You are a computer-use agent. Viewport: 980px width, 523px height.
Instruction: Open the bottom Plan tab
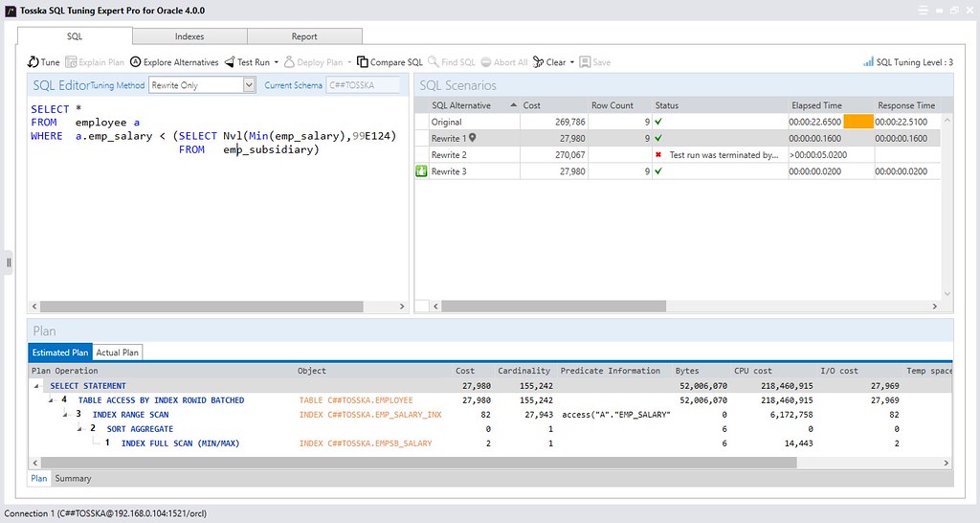coord(38,478)
